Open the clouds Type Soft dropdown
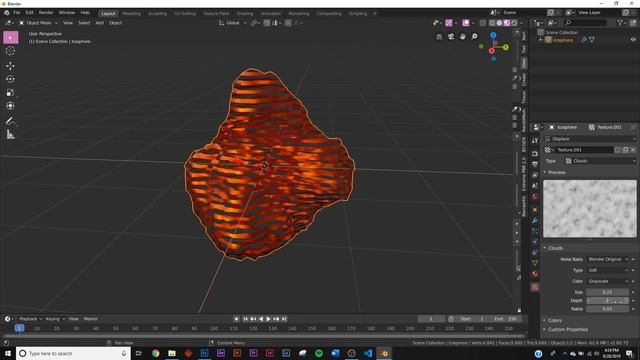Screen dimensions: 640x360 (x=608, y=270)
